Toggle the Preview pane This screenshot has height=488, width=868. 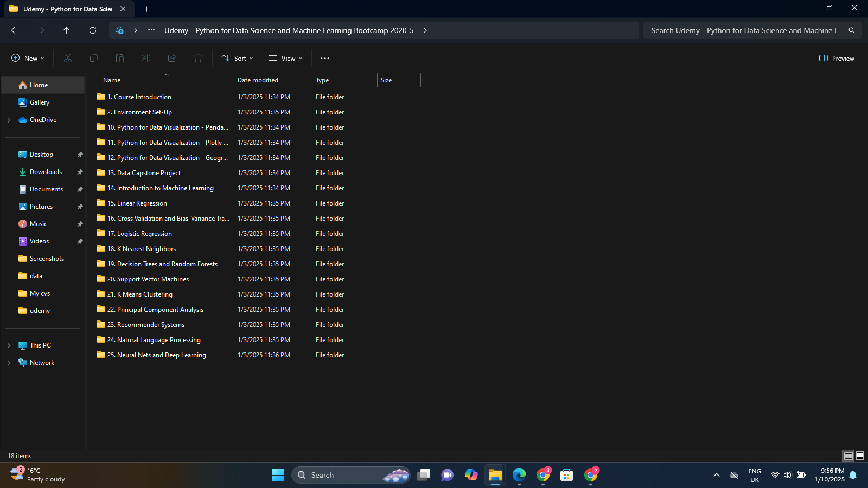837,58
